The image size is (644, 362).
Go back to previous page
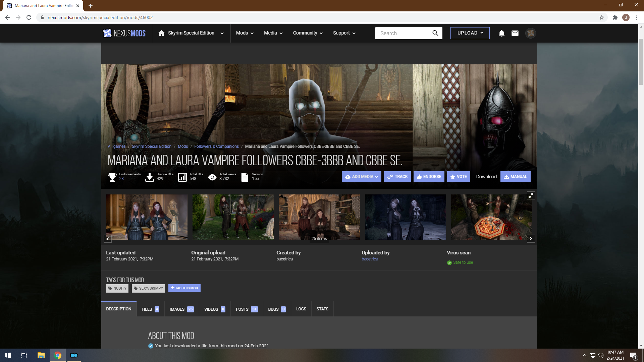[7, 17]
